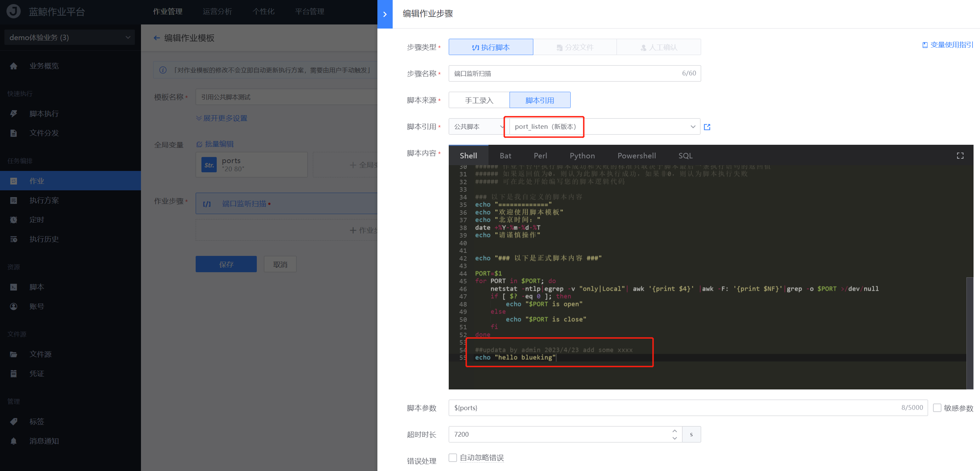Viewport: 980px width, 471px height.
Task: Click 批量编辑 link
Action: tap(219, 144)
